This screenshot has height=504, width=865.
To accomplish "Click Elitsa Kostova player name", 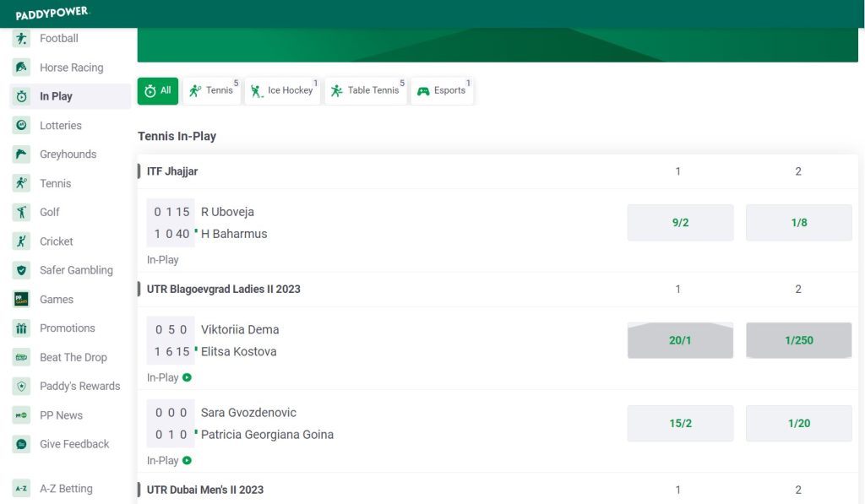I will [239, 352].
